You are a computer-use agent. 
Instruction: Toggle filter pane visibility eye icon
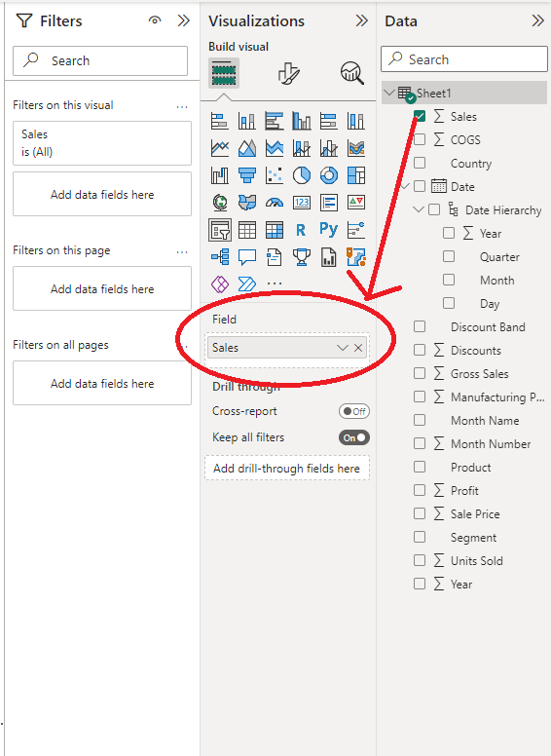tap(155, 20)
